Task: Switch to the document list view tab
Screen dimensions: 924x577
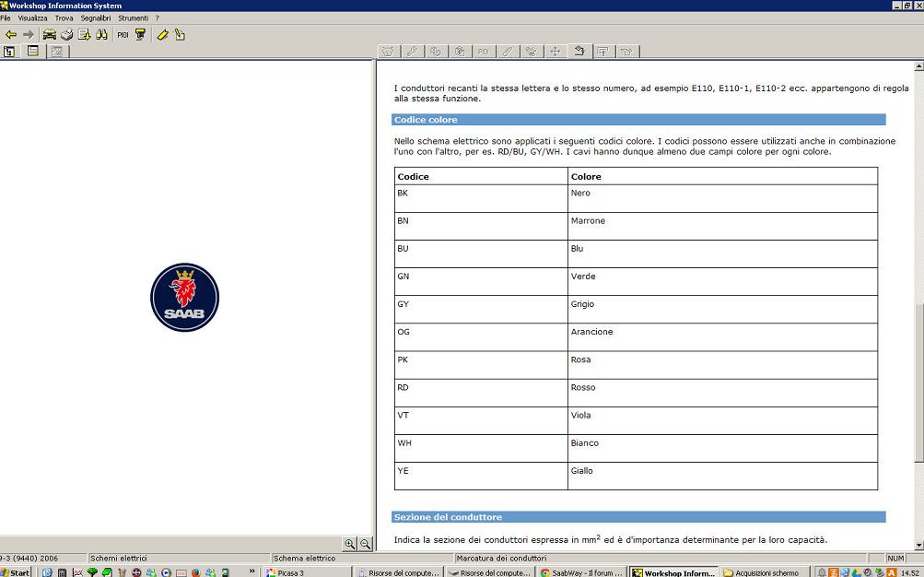Action: 33,52
